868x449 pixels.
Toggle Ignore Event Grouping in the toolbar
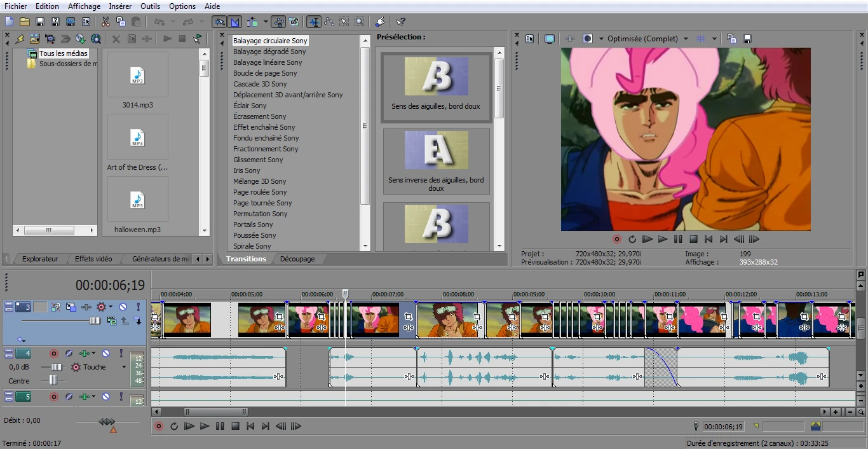click(294, 22)
